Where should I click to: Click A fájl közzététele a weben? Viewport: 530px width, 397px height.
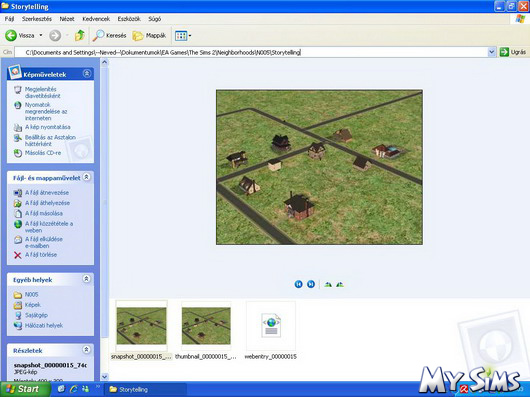tap(49, 227)
